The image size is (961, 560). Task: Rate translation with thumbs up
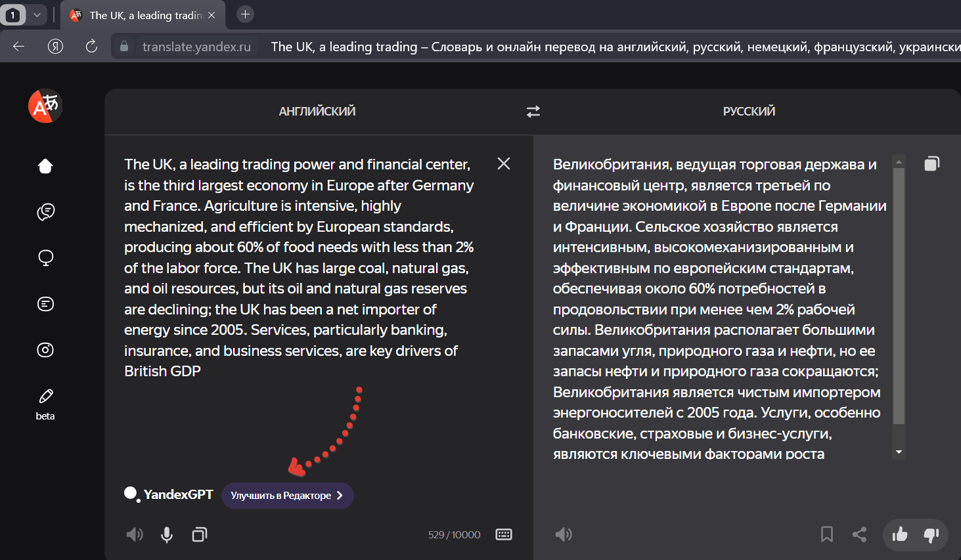pos(899,534)
